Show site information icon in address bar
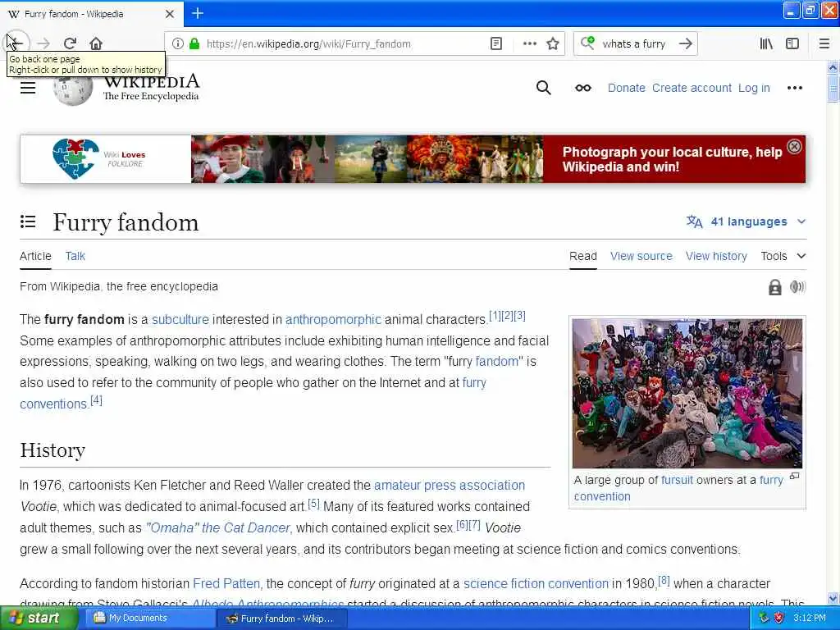This screenshot has height=630, width=840. (x=178, y=43)
